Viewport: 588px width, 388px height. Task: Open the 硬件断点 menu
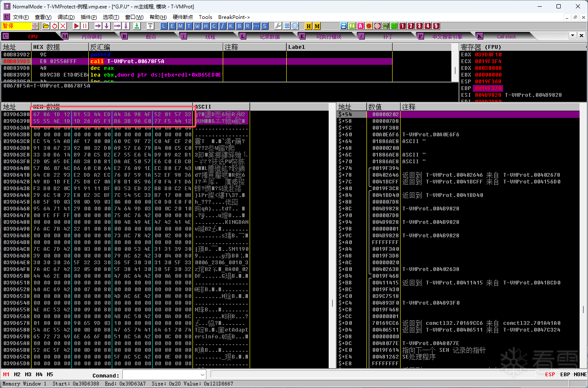183,17
